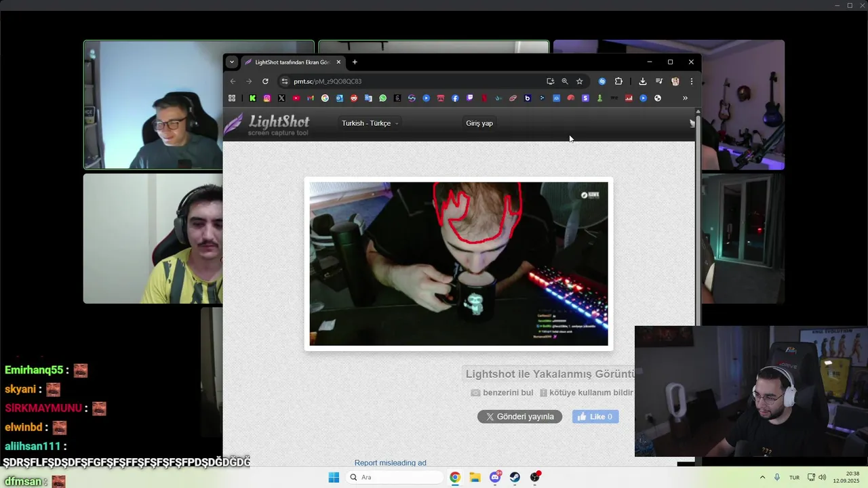Open the volume tray icon
This screenshot has width=868, height=488.
pos(823,477)
